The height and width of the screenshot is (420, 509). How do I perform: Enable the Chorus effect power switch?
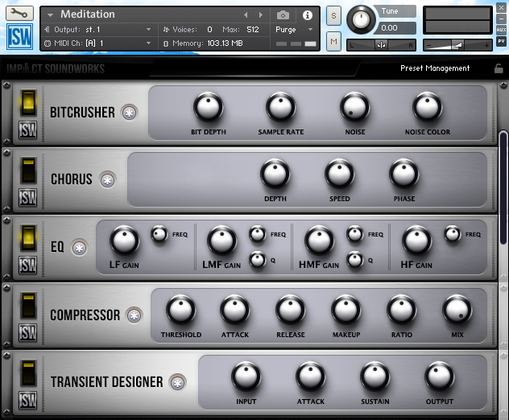pyautogui.click(x=28, y=170)
